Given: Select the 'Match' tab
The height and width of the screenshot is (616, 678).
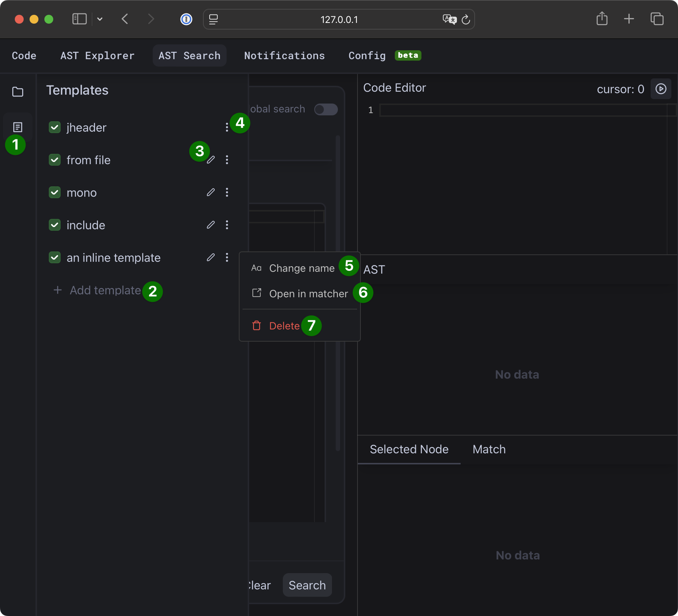Looking at the screenshot, I should coord(489,449).
